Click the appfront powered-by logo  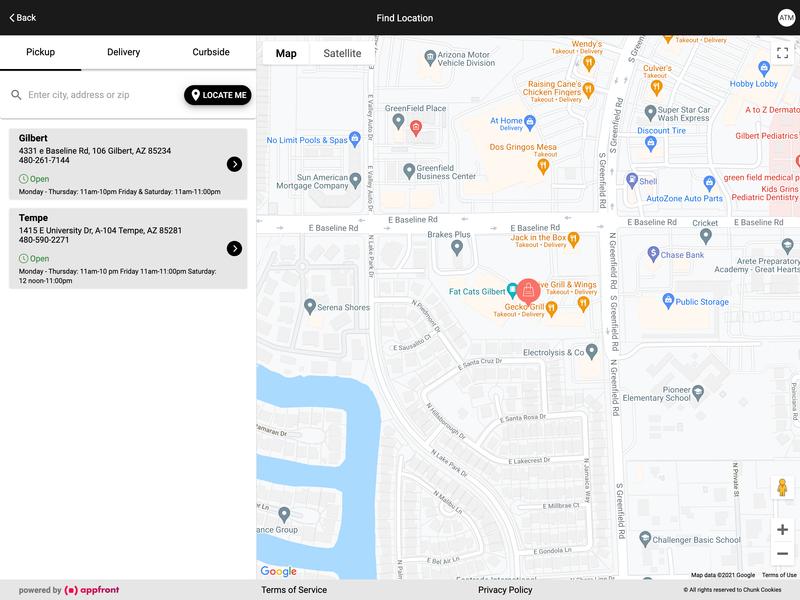point(92,590)
